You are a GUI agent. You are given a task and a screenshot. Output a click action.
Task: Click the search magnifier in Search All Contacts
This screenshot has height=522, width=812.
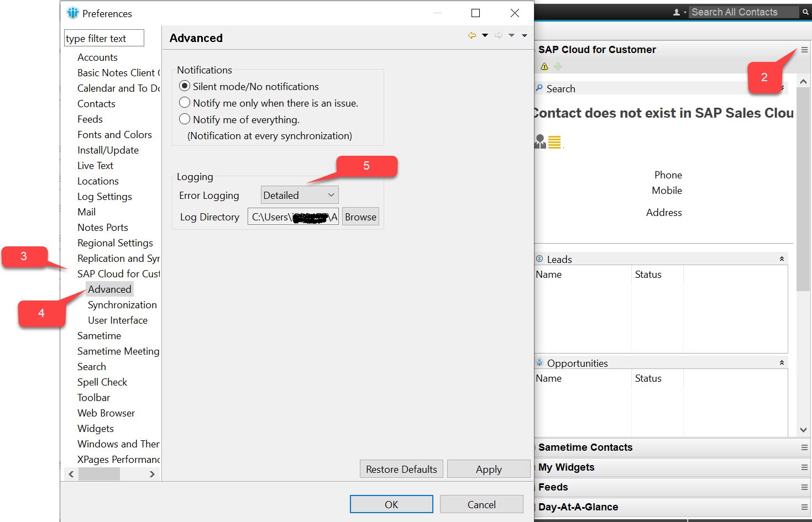805,12
